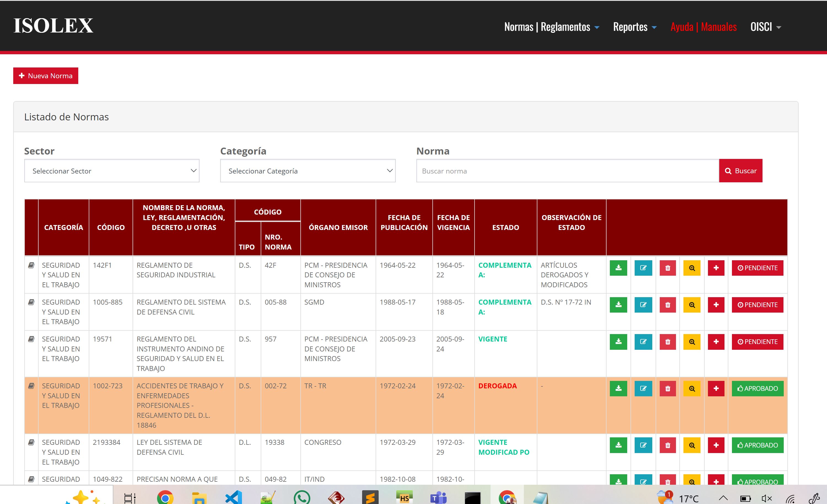This screenshot has height=504, width=827.
Task: View details of norm 1002-723 with magnifier icon
Action: click(x=692, y=389)
